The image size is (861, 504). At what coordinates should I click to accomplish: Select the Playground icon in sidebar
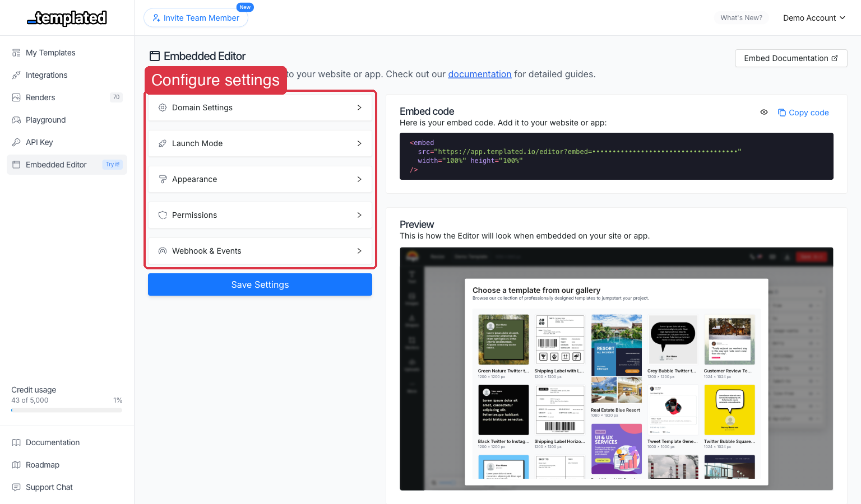pyautogui.click(x=16, y=120)
